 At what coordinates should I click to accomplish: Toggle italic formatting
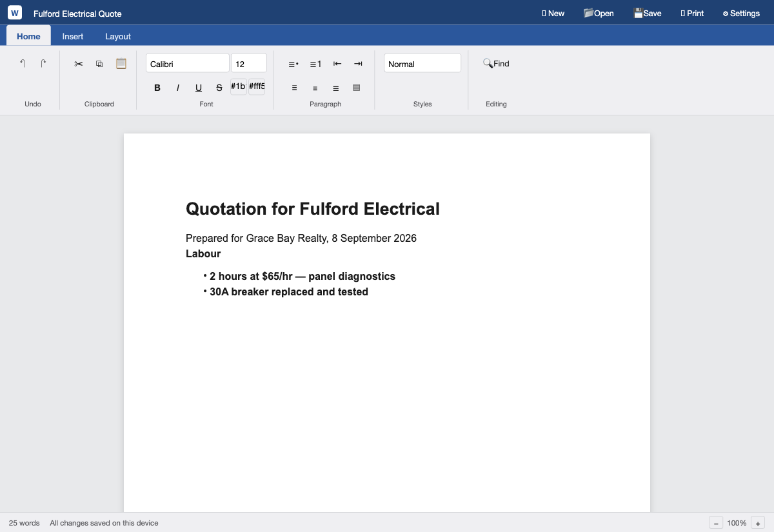coord(178,87)
